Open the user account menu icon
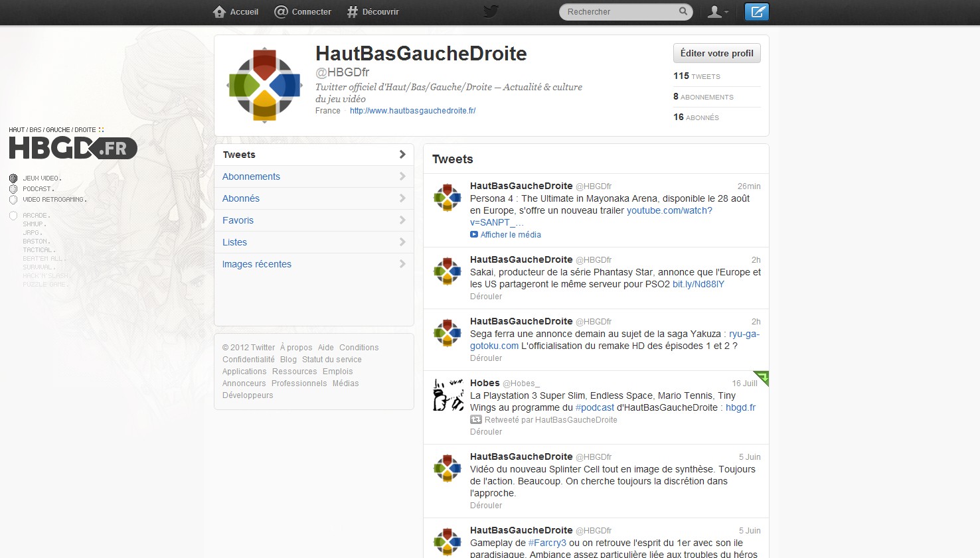Image resolution: width=980 pixels, height=558 pixels. [718, 12]
